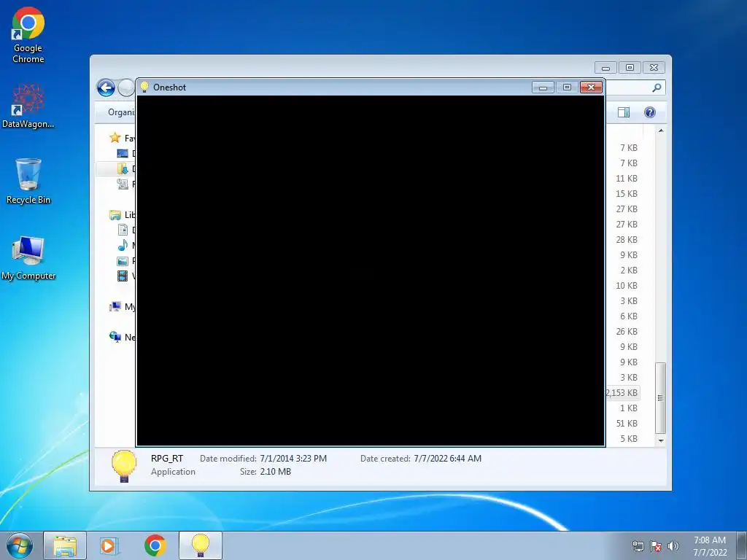The height and width of the screenshot is (560, 747).
Task: Click the 6 KB file size entry
Action: [629, 316]
